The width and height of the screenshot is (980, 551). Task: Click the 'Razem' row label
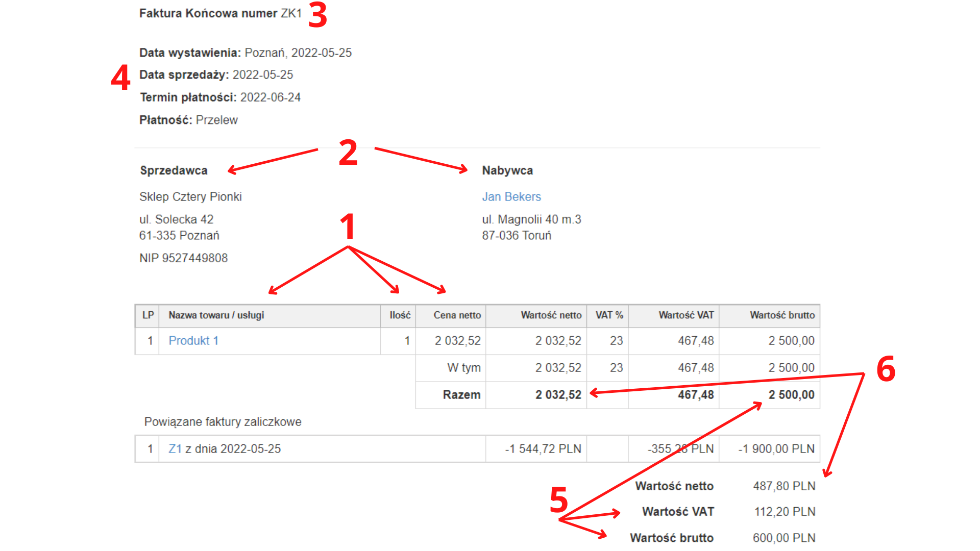tap(461, 395)
